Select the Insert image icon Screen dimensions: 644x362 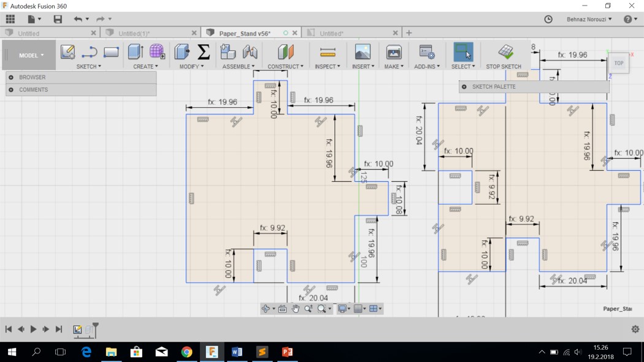click(x=362, y=52)
